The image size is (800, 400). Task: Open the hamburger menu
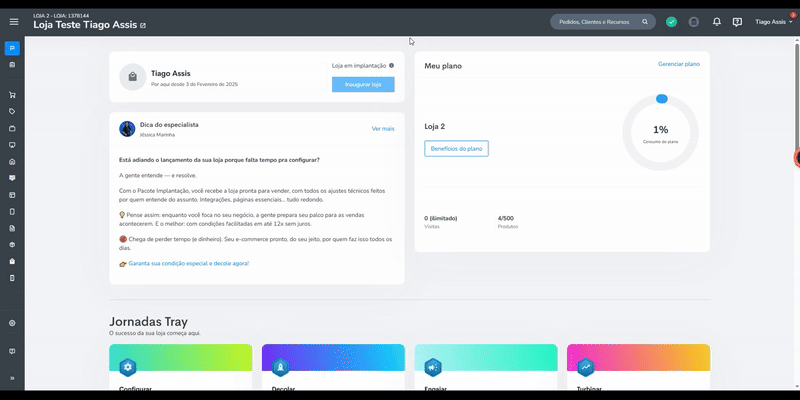14,21
